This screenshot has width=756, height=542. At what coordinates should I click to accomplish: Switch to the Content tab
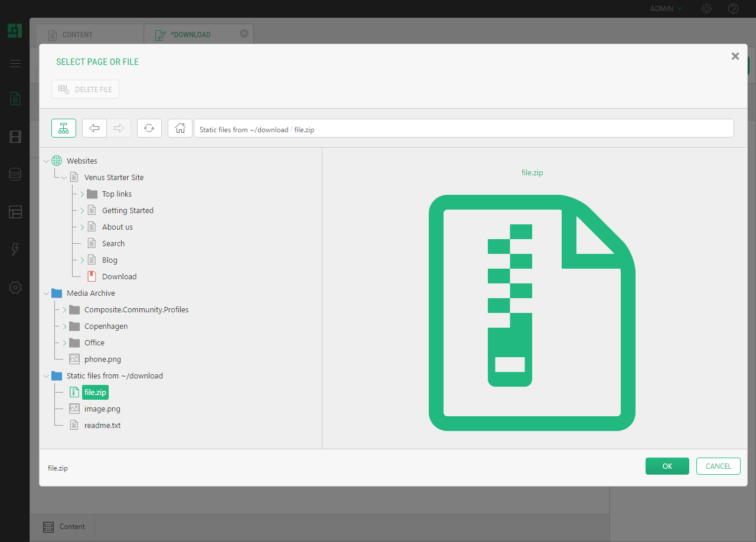tap(77, 35)
